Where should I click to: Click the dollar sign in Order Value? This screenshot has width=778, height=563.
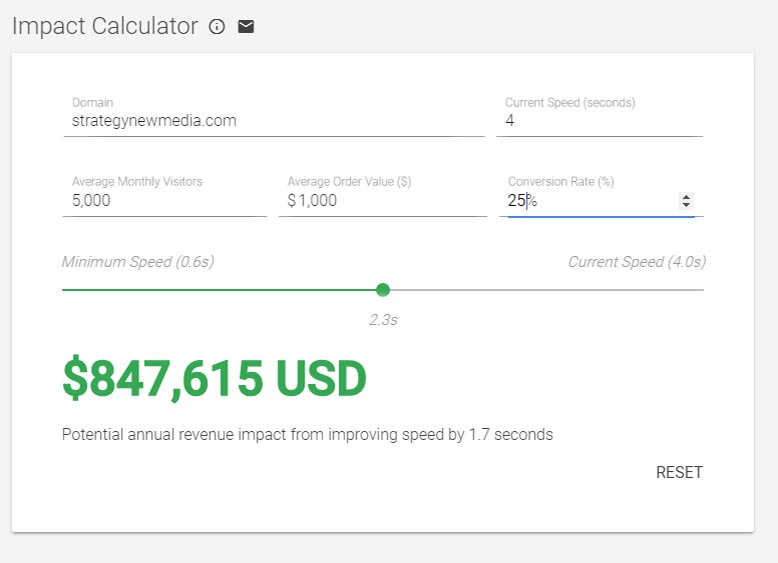click(292, 201)
